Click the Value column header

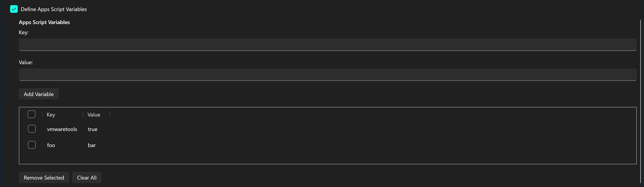(x=94, y=114)
